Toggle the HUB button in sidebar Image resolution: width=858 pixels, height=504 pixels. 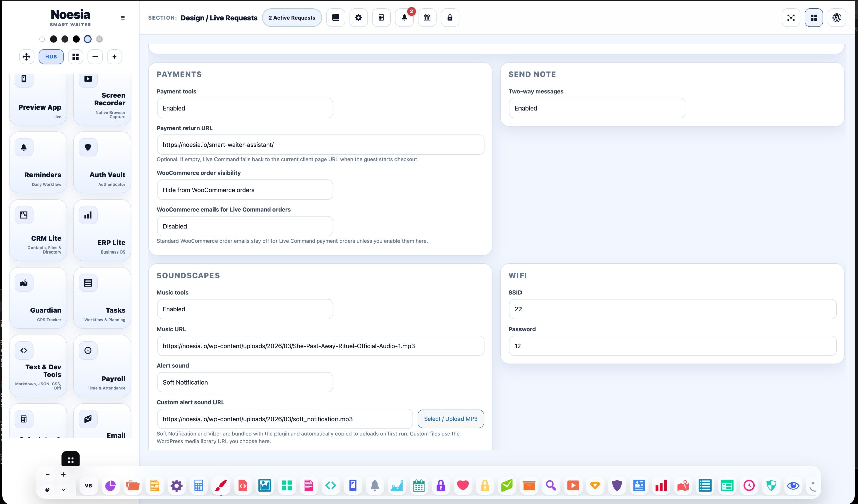(x=51, y=57)
